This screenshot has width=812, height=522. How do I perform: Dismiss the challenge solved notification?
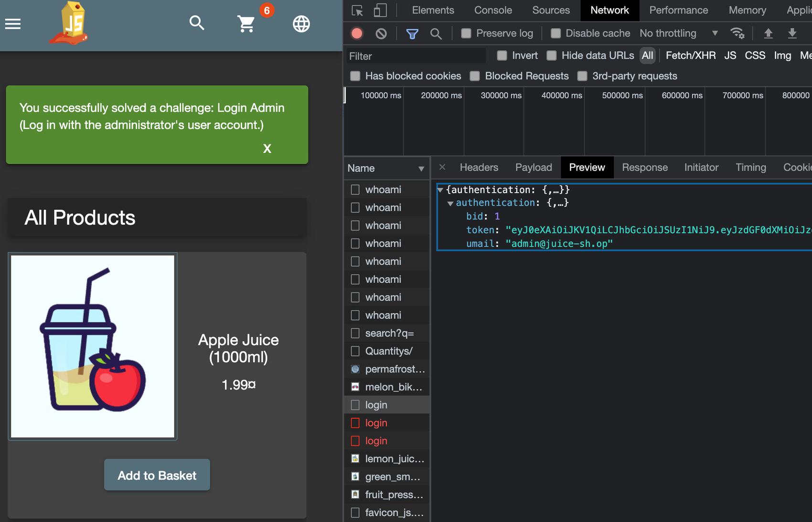pyautogui.click(x=267, y=149)
